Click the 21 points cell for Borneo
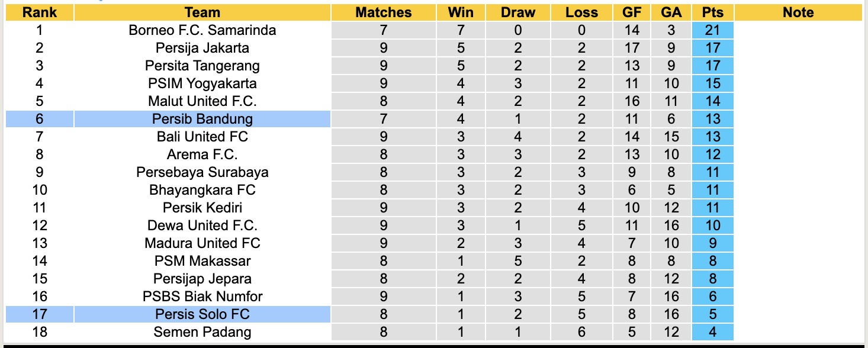The height and width of the screenshot is (348, 868). pos(712,30)
